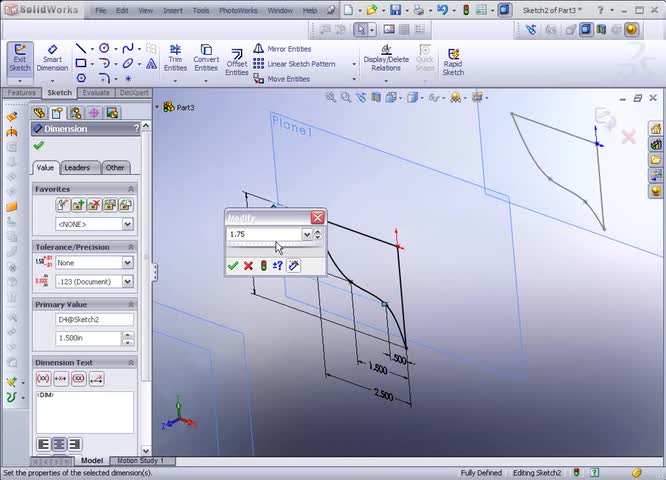Click the 1.75 value field in Modify
The image size is (666, 480).
[264, 234]
